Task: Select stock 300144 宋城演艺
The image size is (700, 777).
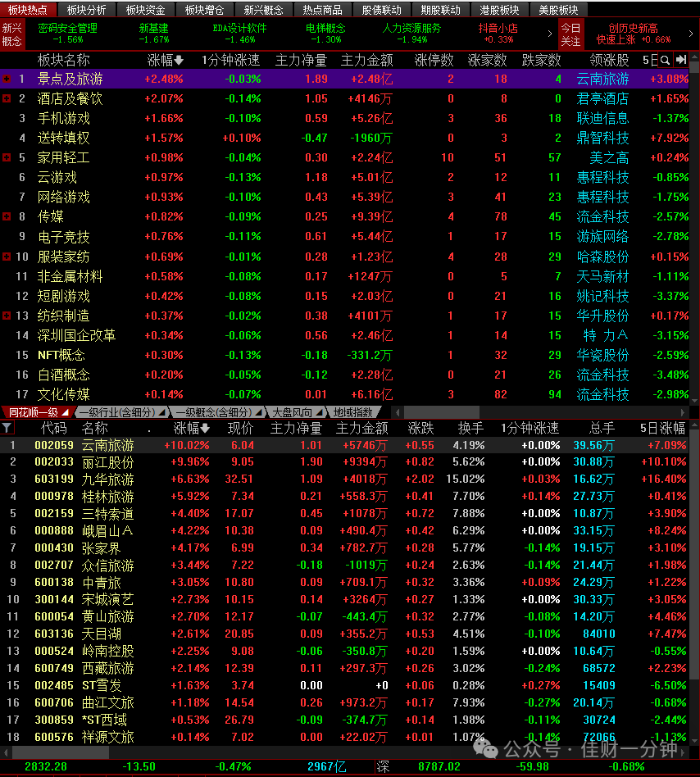Action: [x=344, y=600]
